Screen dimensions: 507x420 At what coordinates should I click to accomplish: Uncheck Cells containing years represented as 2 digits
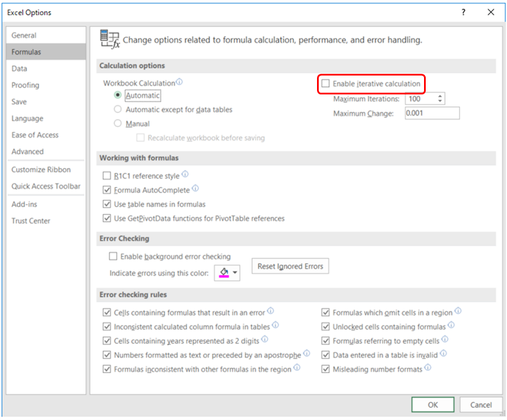click(106, 341)
